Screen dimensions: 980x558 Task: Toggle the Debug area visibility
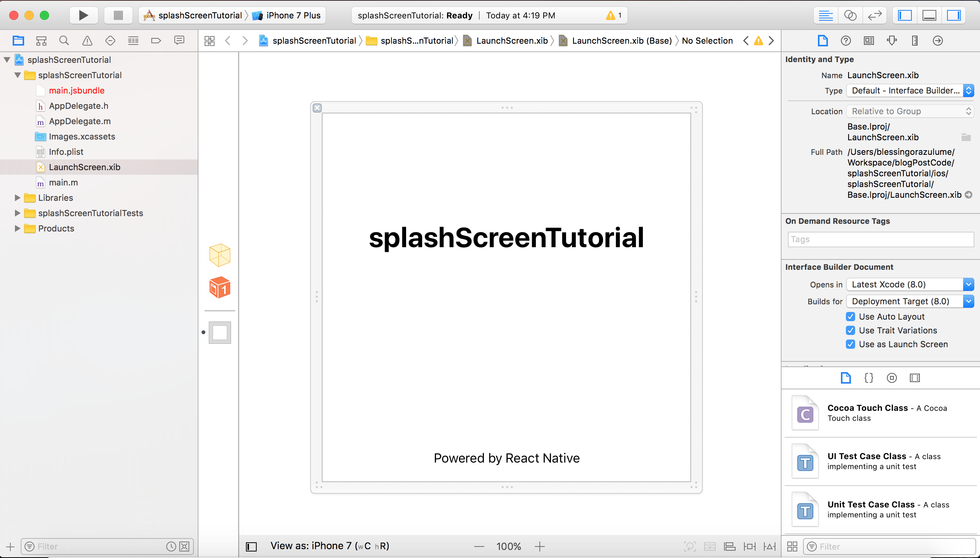pos(929,15)
